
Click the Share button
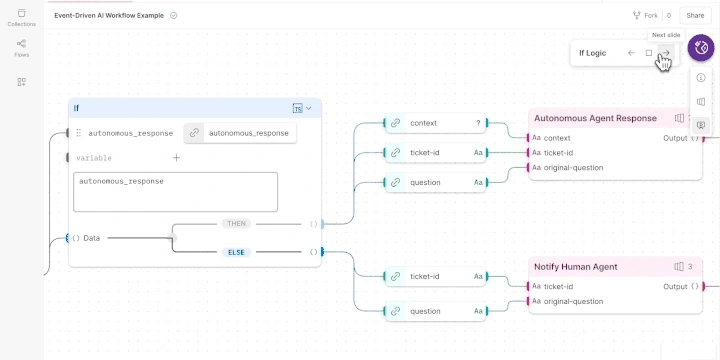point(695,16)
